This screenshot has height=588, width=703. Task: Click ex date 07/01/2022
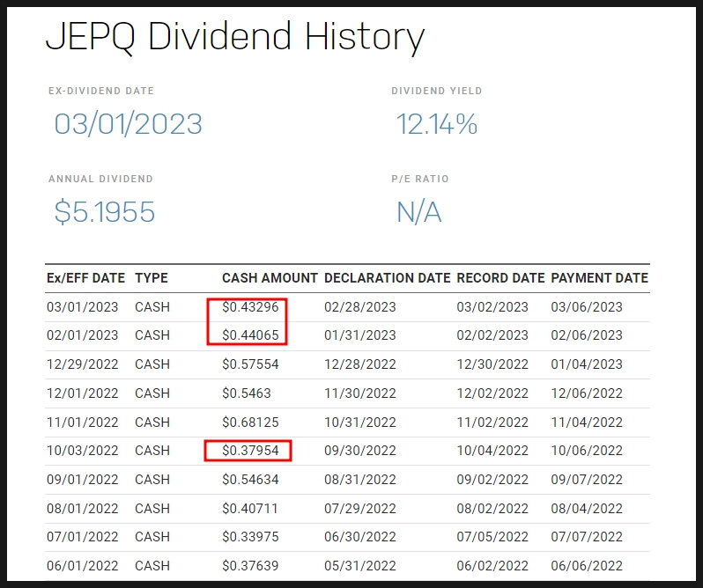coord(83,537)
